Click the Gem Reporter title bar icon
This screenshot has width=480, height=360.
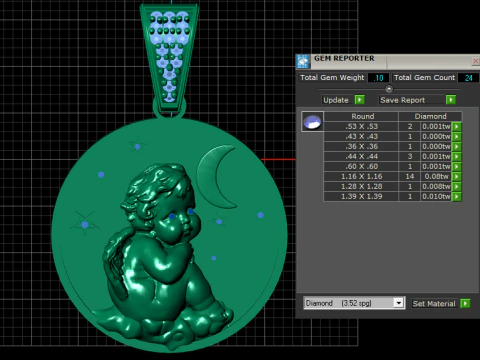click(x=303, y=62)
